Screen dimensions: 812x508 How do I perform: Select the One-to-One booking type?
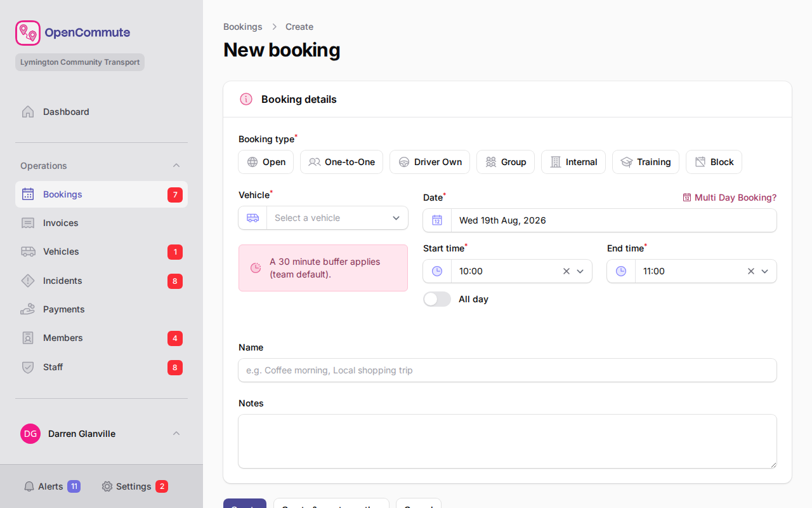pyautogui.click(x=341, y=162)
